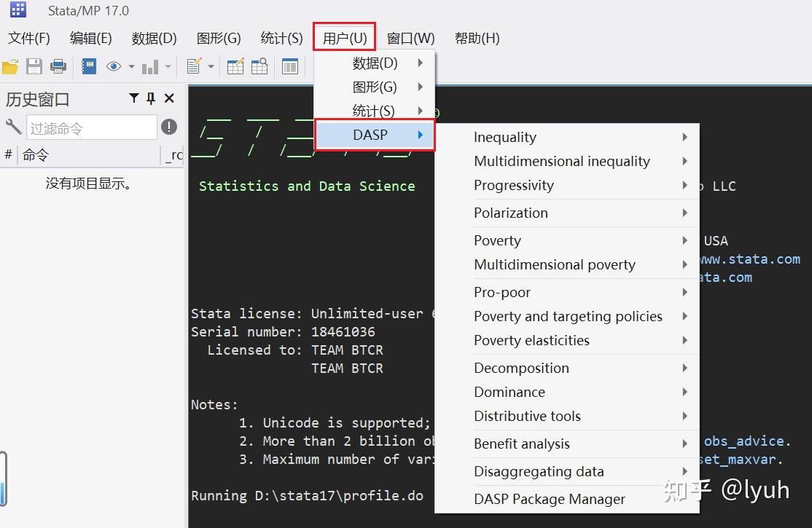The width and height of the screenshot is (812, 528).
Task: Open the Variables Manager icon
Action: [291, 66]
